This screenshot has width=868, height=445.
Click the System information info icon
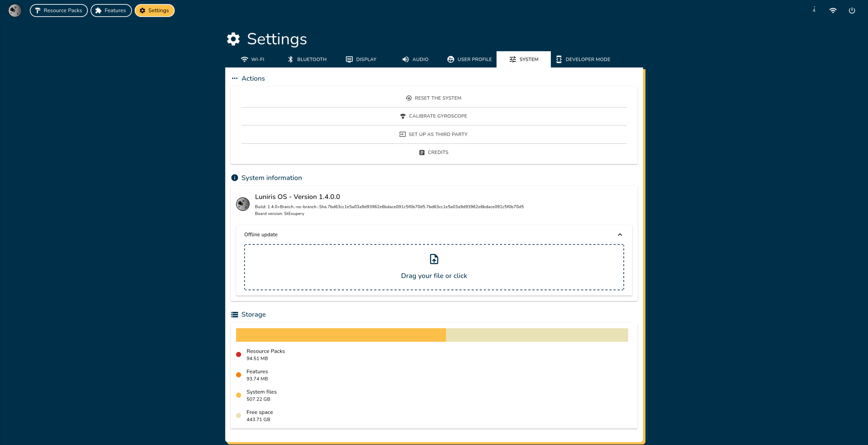pos(235,177)
